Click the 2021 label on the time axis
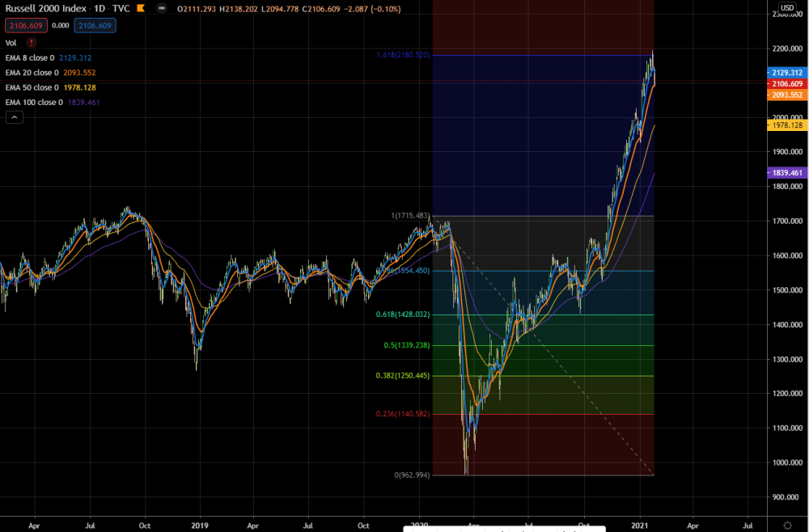The image size is (809, 532). 640,527
